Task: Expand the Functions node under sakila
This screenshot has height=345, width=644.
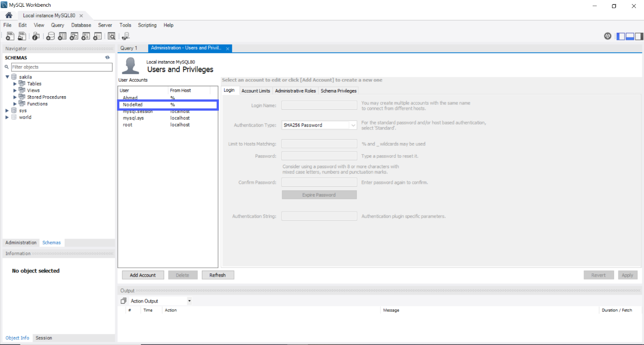Action: pos(15,104)
